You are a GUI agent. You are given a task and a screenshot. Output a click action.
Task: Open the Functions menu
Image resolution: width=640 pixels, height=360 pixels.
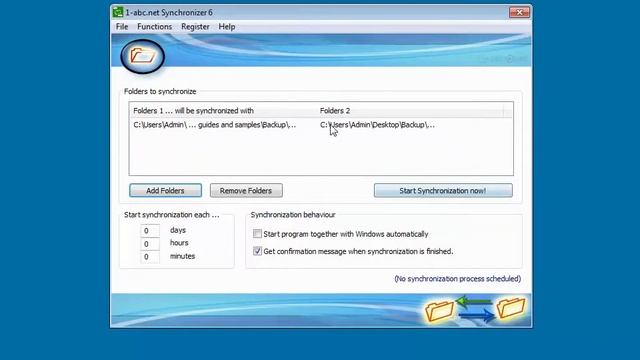click(x=154, y=27)
